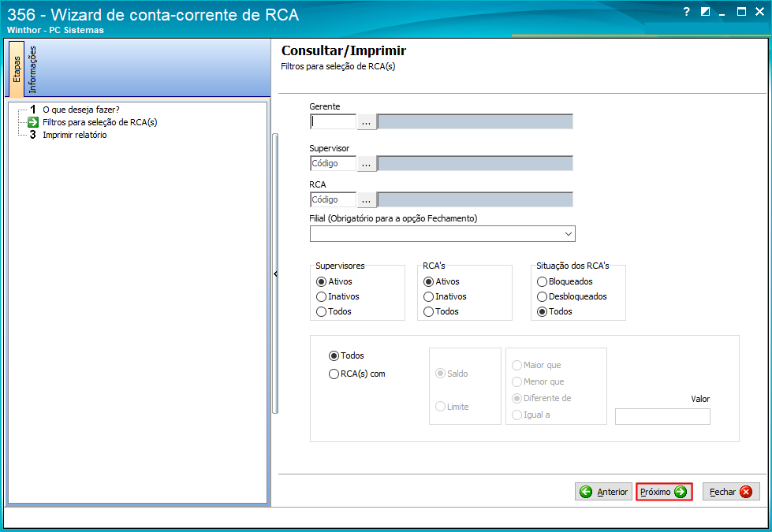The height and width of the screenshot is (532, 772).
Task: Collapse the left panel with splitter arrow
Action: click(x=275, y=273)
